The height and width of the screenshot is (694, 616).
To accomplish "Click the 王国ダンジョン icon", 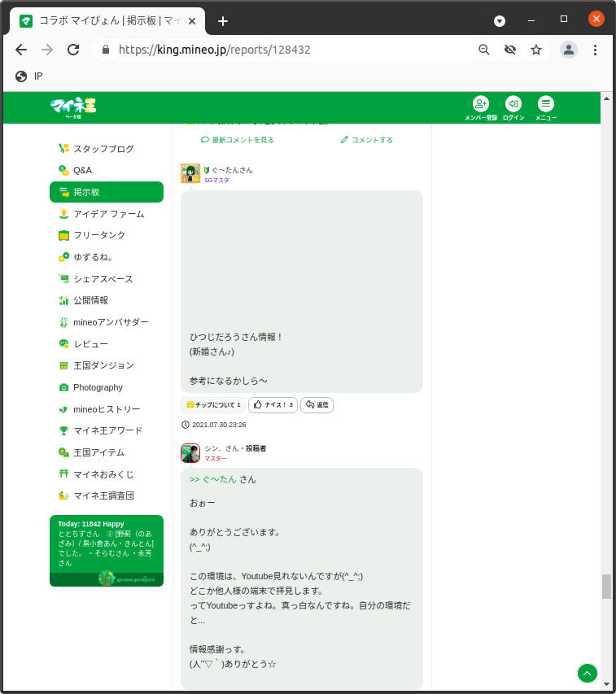I will tap(63, 365).
